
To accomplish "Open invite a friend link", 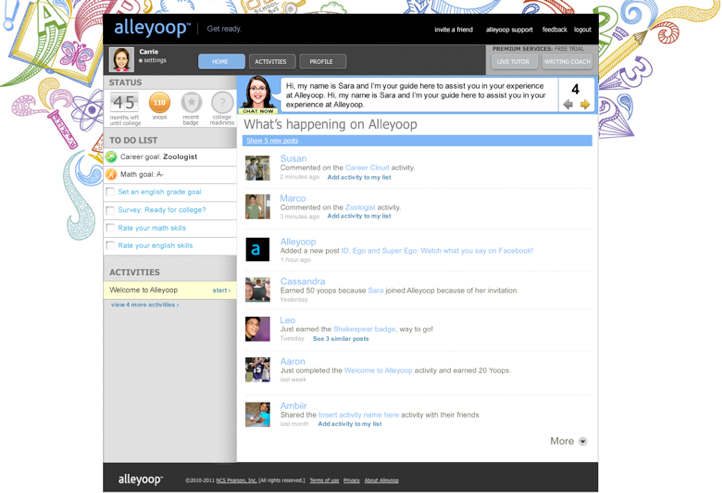I will (454, 29).
